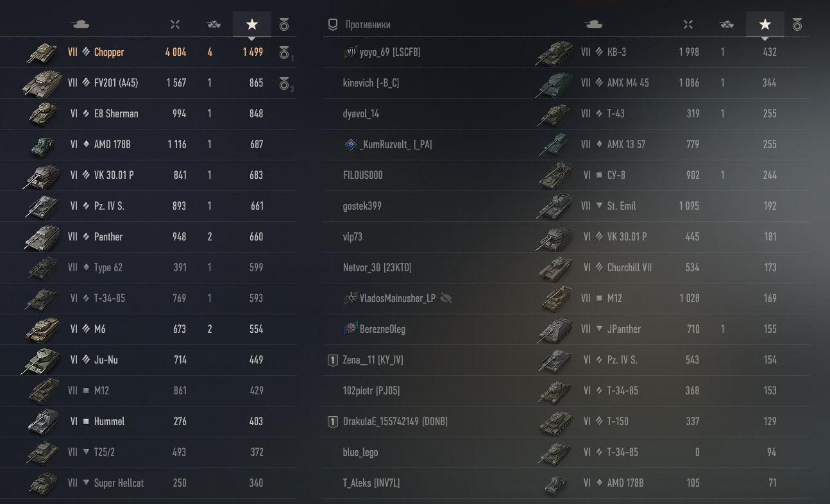Click platoon badge next to DrakulaE_155742149
Screen dimensions: 830x504
point(332,422)
